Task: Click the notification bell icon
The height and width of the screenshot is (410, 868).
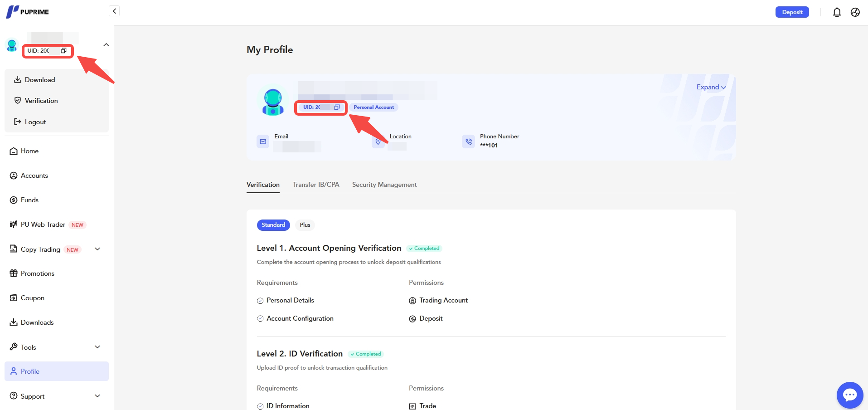Action: tap(837, 12)
